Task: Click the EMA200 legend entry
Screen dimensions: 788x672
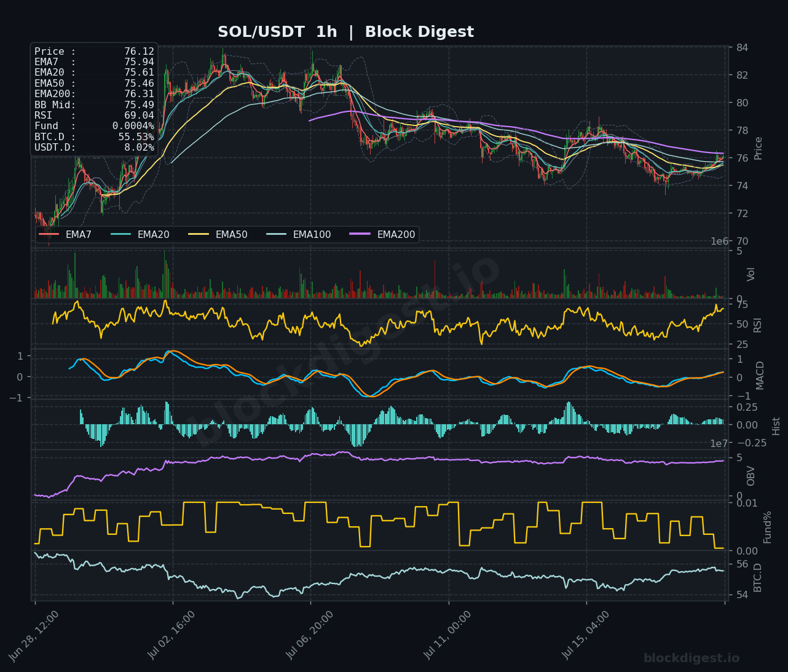Action: pyautogui.click(x=383, y=234)
